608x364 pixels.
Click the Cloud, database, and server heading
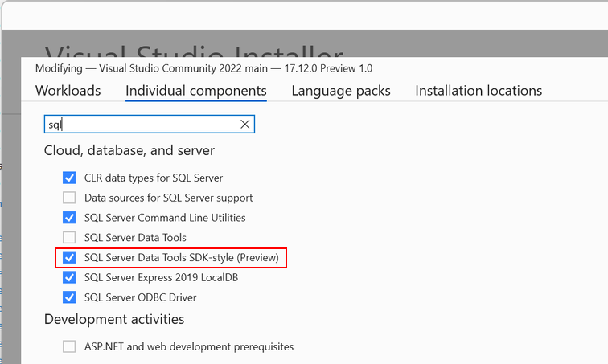pyautogui.click(x=129, y=150)
